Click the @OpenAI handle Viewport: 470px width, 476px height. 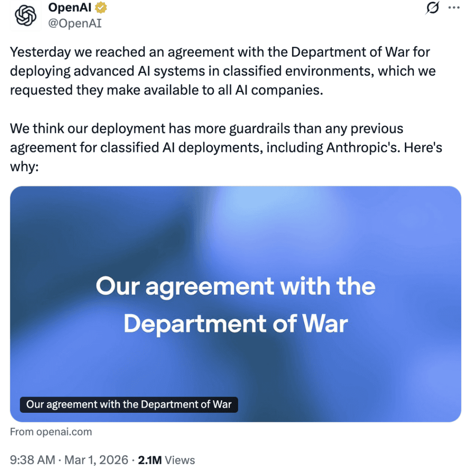(x=75, y=23)
